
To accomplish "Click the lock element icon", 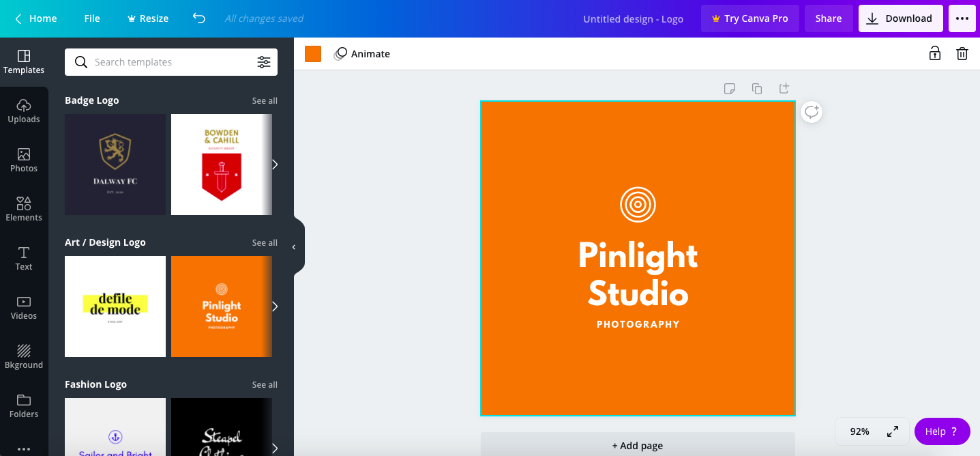I will click(x=934, y=53).
